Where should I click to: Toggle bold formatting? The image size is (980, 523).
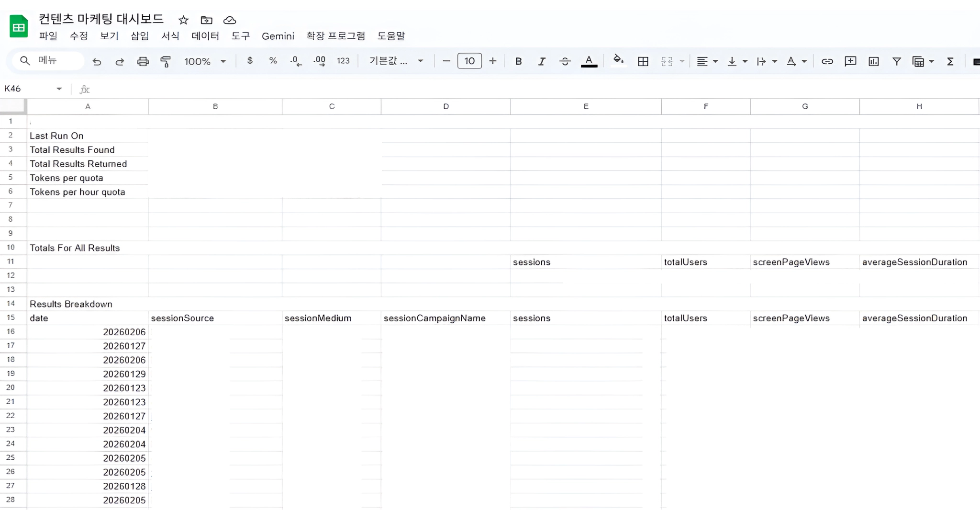point(518,61)
